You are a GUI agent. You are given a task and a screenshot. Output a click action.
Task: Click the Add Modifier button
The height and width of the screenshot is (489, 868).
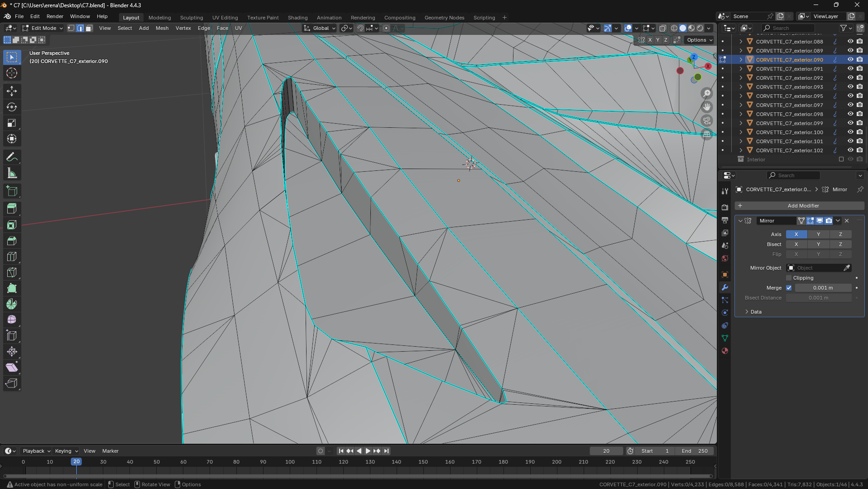pyautogui.click(x=799, y=206)
